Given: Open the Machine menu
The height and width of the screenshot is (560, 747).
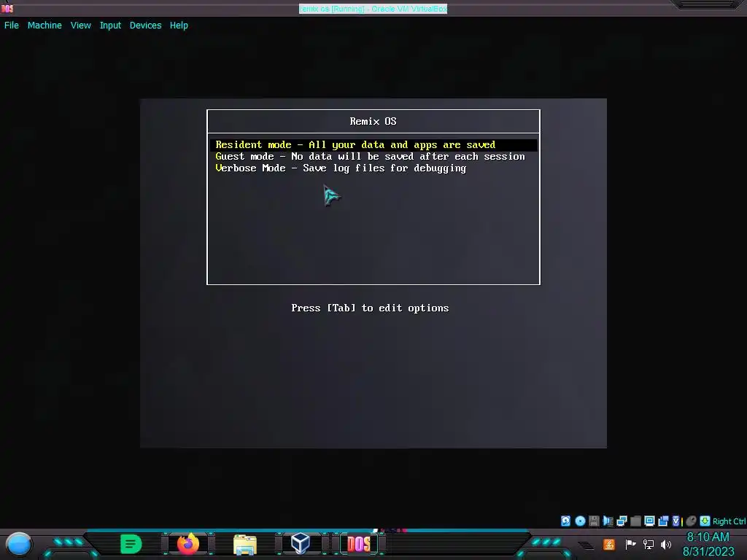Looking at the screenshot, I should pyautogui.click(x=44, y=26).
